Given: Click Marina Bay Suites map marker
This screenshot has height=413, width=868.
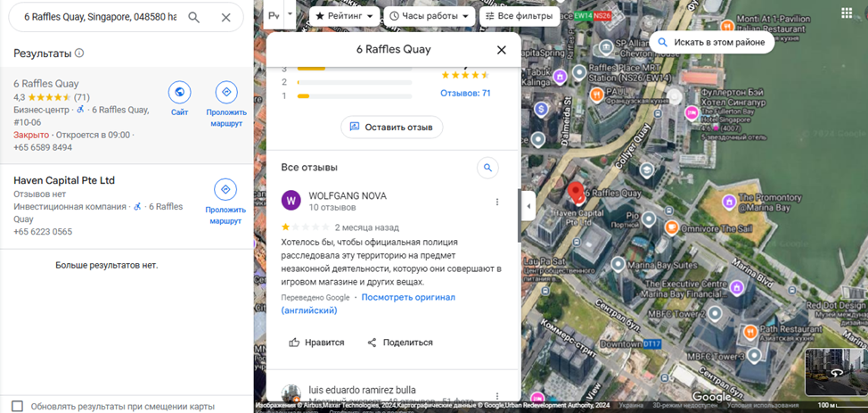Looking at the screenshot, I should (x=618, y=265).
